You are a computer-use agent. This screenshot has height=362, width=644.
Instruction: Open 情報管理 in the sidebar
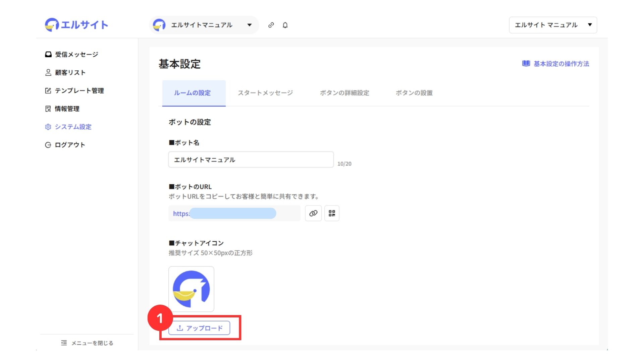(x=67, y=109)
